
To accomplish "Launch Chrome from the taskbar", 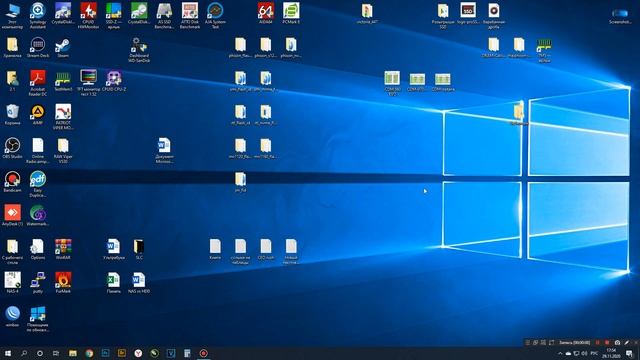I will pyautogui.click(x=89, y=353).
